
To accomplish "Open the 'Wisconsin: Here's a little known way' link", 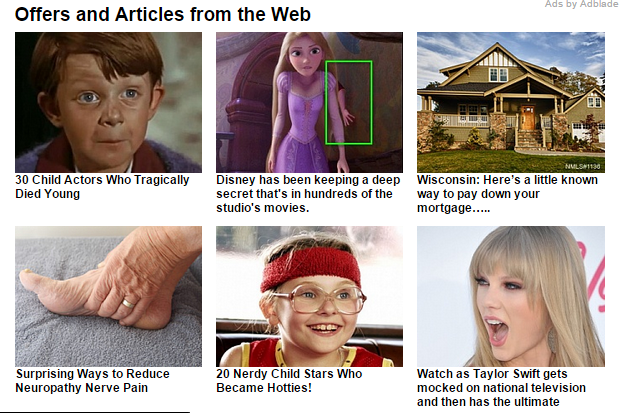I will point(507,194).
